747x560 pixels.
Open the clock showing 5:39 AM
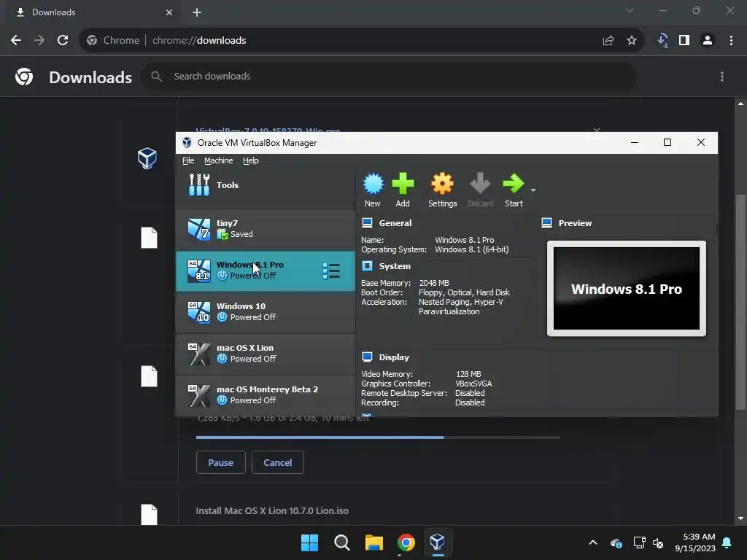pos(695,542)
